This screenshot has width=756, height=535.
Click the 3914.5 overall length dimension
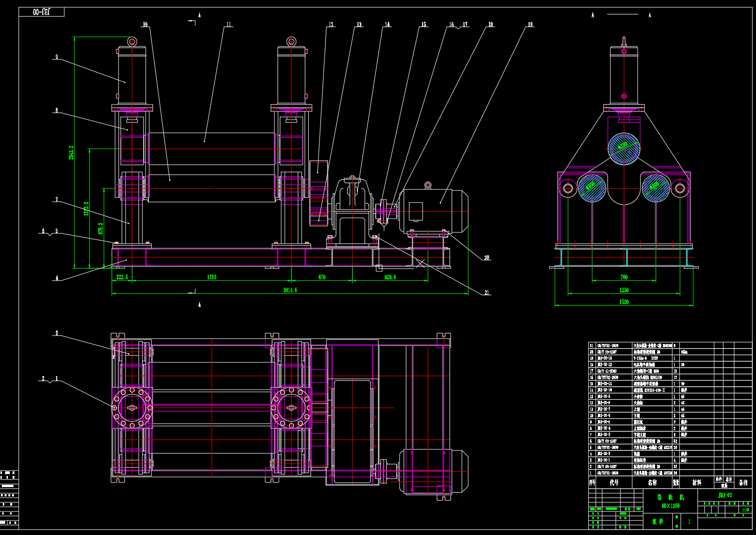pos(290,290)
